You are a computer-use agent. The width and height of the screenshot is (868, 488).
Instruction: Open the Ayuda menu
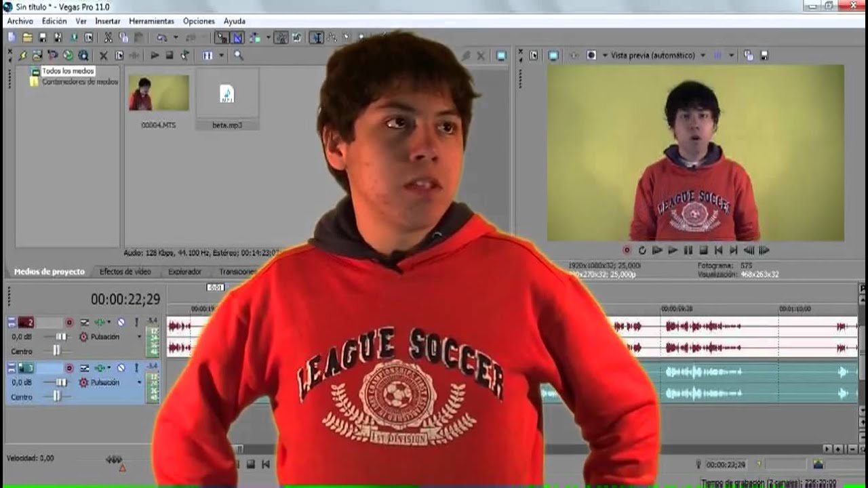[x=235, y=22]
